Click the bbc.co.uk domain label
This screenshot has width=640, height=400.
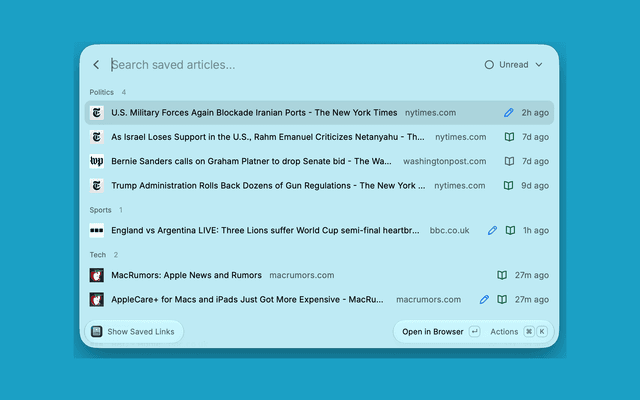click(x=449, y=230)
